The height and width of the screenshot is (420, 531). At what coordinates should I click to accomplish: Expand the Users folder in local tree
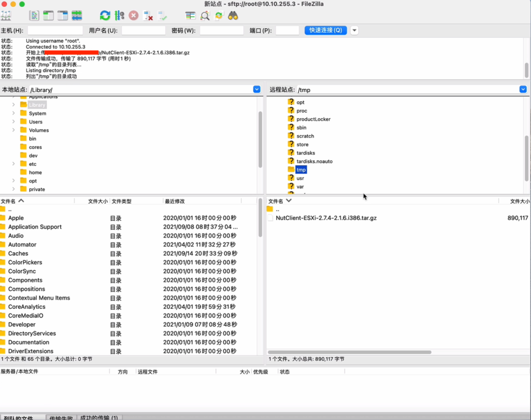[x=14, y=121]
